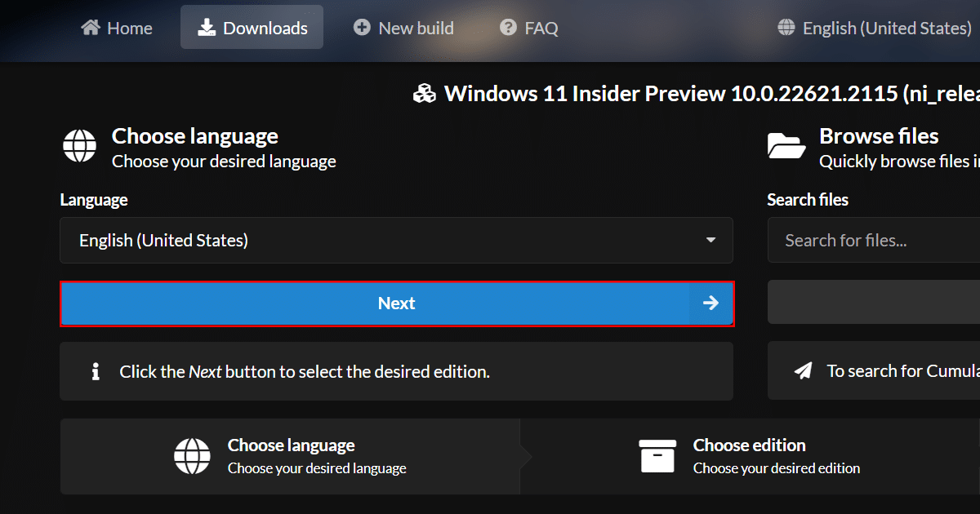Viewport: 980px width, 514px height.
Task: Click the open folder icon by Browse files
Action: coord(786,147)
